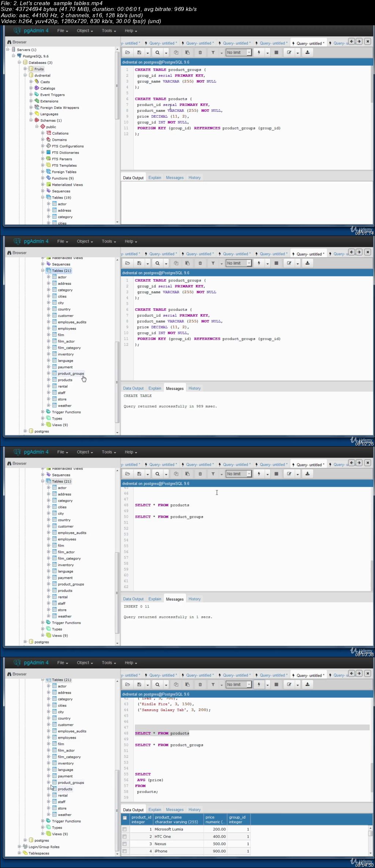Click pgAdmin 4 logo in 00:03:38 frame

click(x=31, y=452)
